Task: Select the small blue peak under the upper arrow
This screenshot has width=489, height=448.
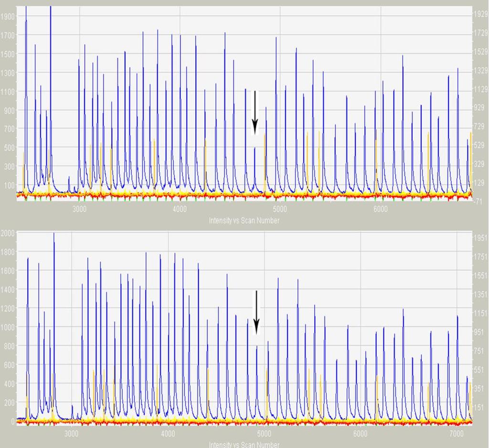Action: [x=255, y=168]
